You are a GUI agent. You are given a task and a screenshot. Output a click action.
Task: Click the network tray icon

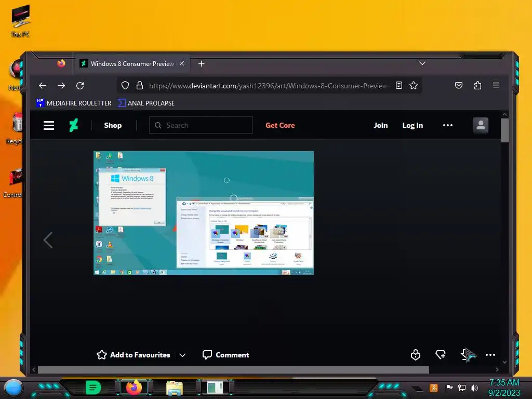pyautogui.click(x=461, y=388)
